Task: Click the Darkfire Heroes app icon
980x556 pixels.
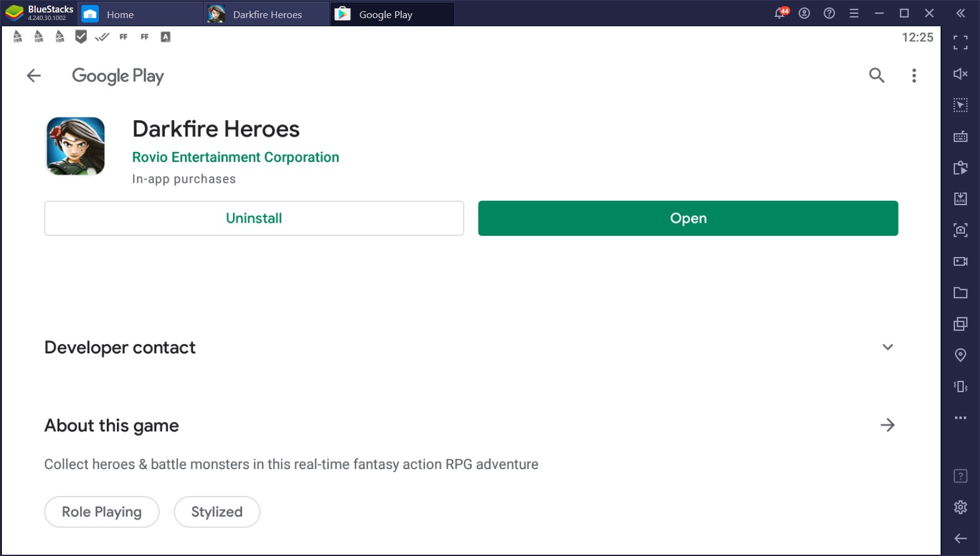Action: (x=76, y=146)
